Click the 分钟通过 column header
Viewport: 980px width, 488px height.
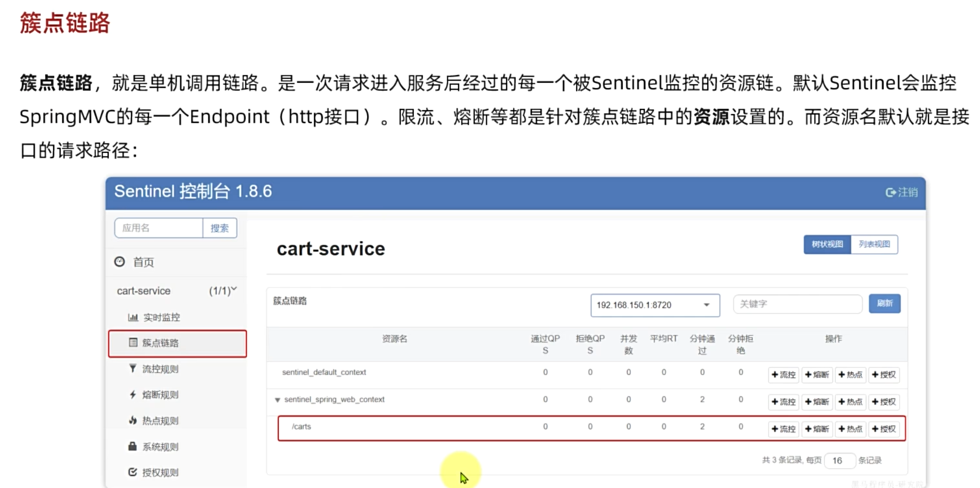click(x=702, y=344)
